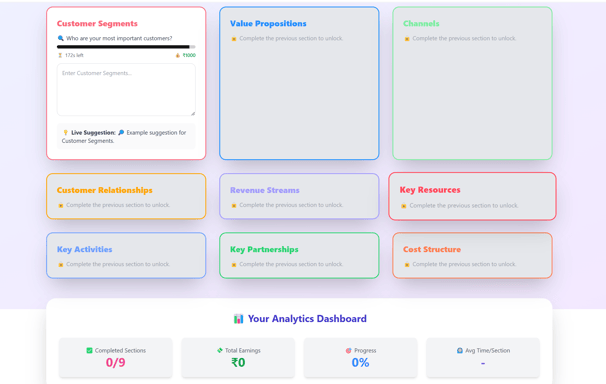Viewport: 606px width, 384px height.
Task: Click inside the Enter Customer Segments textbox
Action: [126, 90]
